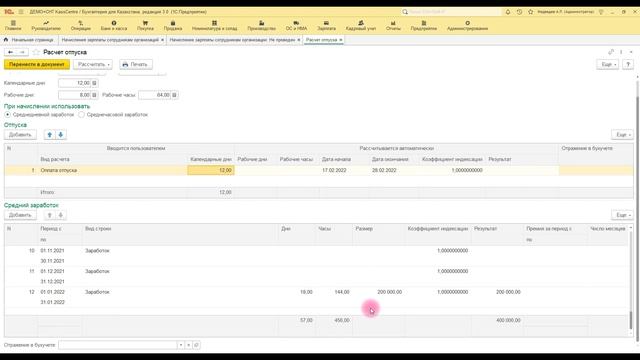This screenshot has height=360, width=640.
Task: Move Средний заработок row up arrow
Action: point(49,215)
